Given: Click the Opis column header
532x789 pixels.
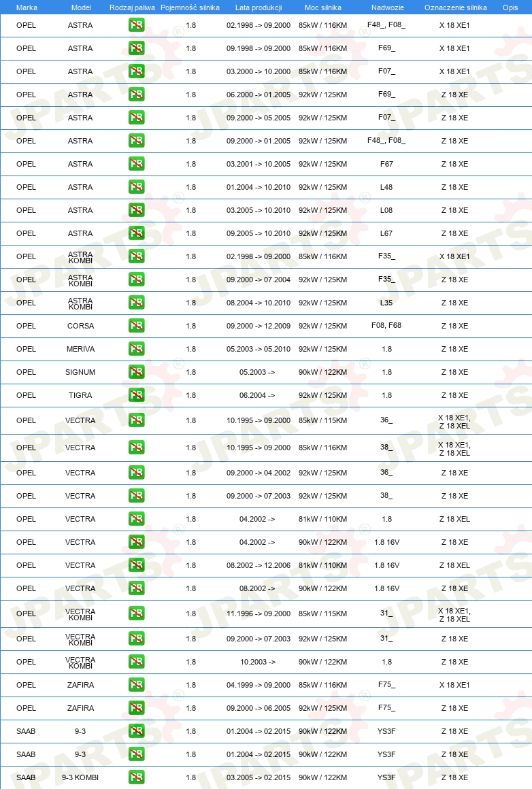Looking at the screenshot, I should tap(510, 7).
